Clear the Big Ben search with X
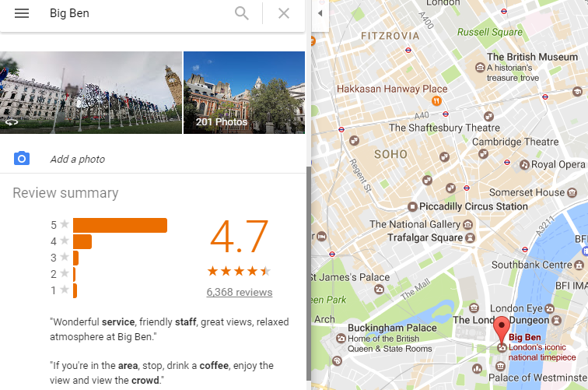The height and width of the screenshot is (390, 588). pyautogui.click(x=284, y=13)
